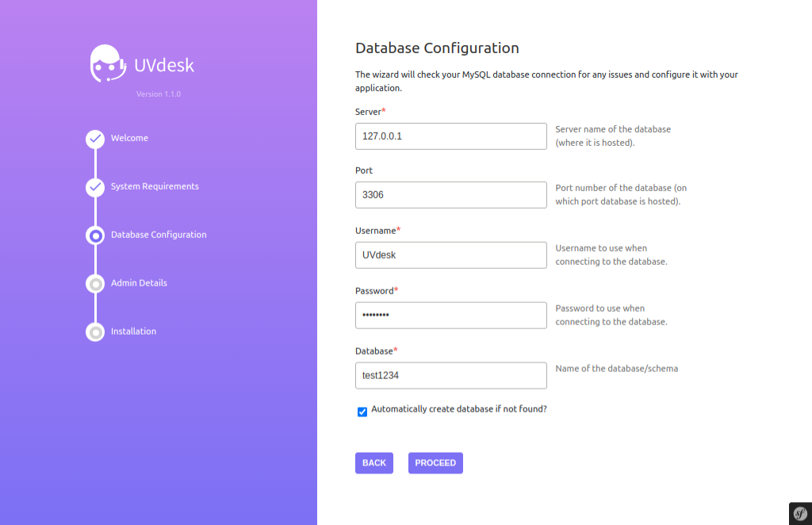Image resolution: width=812 pixels, height=525 pixels.
Task: Focus the Server input field
Action: tap(451, 136)
